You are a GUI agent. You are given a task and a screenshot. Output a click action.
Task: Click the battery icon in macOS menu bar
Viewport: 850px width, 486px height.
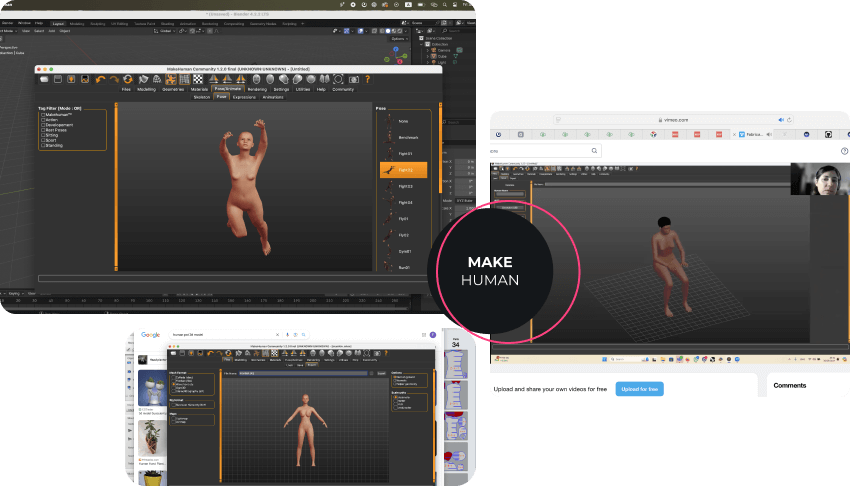[421, 4]
